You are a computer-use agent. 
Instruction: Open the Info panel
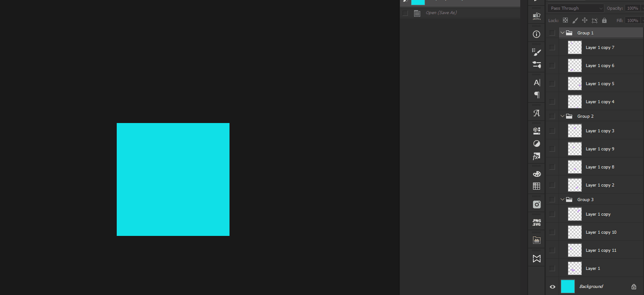click(536, 34)
